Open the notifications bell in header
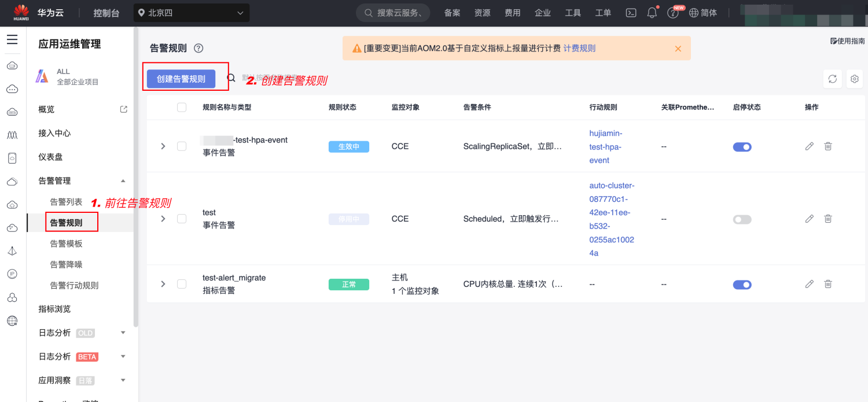This screenshot has height=402, width=868. click(x=652, y=13)
